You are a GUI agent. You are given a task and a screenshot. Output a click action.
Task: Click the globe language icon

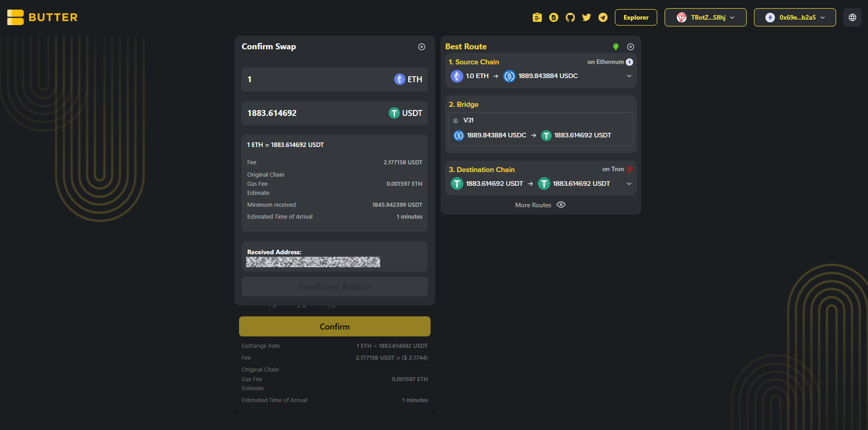tap(852, 17)
